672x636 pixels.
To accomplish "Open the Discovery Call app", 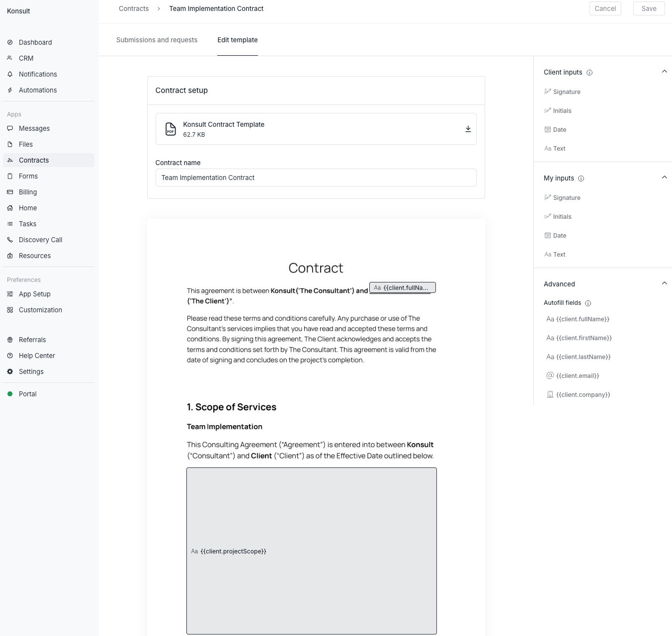I will pyautogui.click(x=40, y=240).
